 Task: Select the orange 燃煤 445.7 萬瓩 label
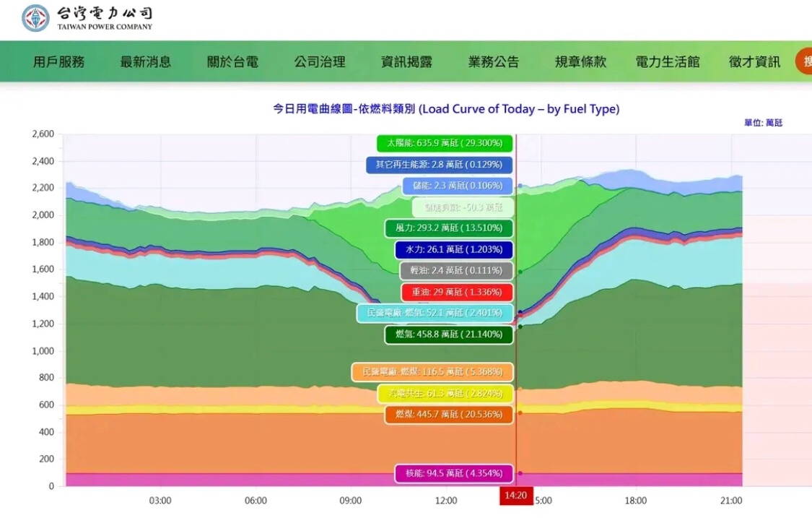point(448,414)
